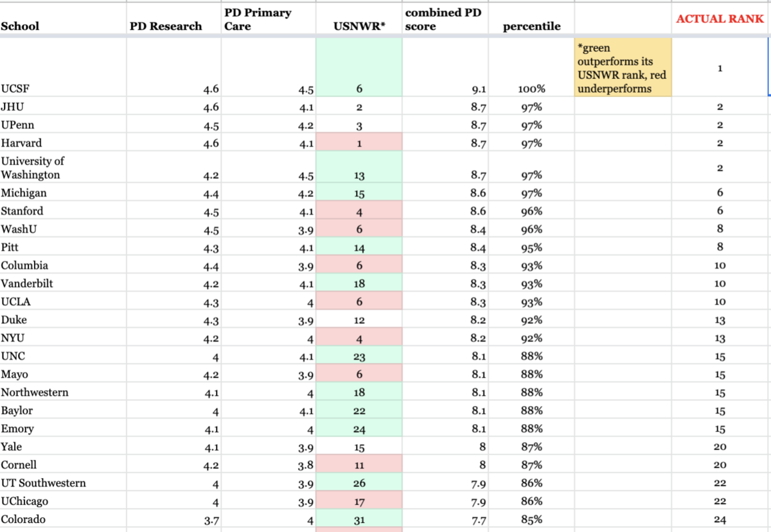771x532 pixels.
Task: Select the yellow note about green outperforms
Action: (622, 67)
